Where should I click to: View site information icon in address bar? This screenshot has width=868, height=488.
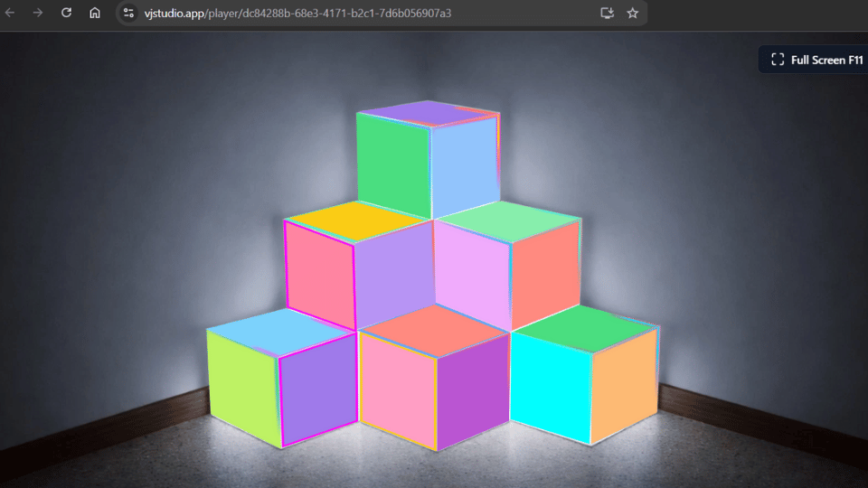pyautogui.click(x=128, y=13)
